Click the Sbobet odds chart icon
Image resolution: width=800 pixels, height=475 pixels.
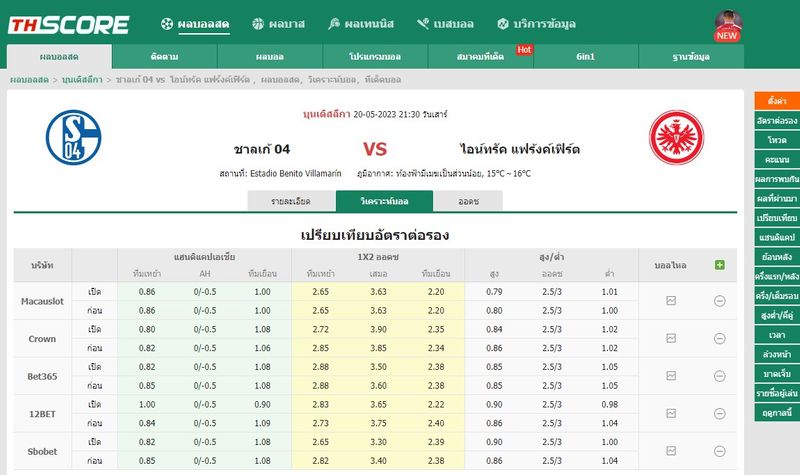pos(671,451)
